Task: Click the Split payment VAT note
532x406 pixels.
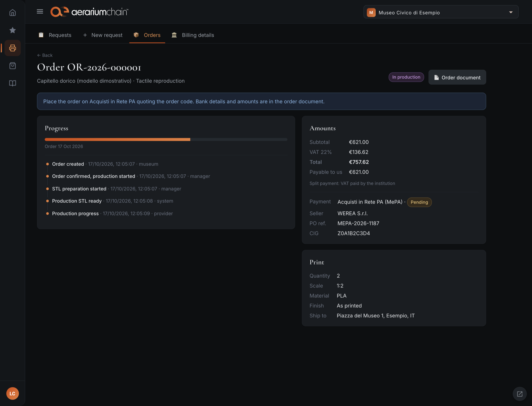Action: [352, 183]
